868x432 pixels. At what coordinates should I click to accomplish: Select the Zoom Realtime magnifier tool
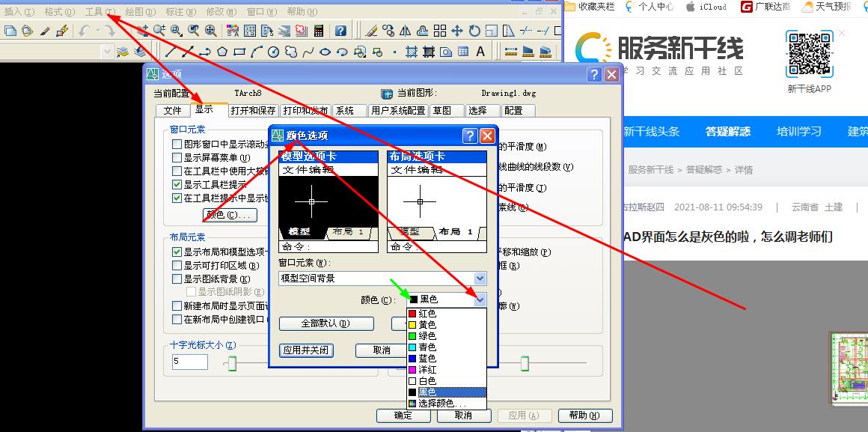159,31
